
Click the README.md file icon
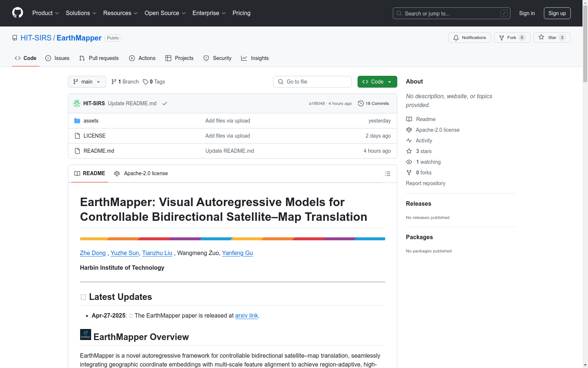point(77,151)
